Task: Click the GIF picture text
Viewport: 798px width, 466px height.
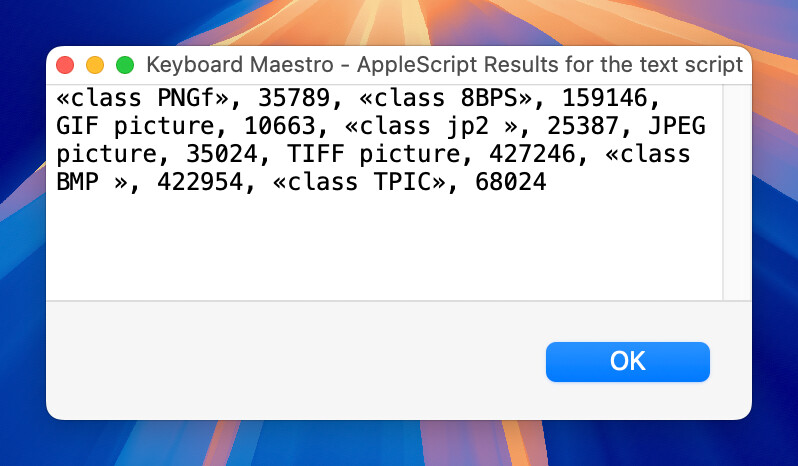Action: 135,126
